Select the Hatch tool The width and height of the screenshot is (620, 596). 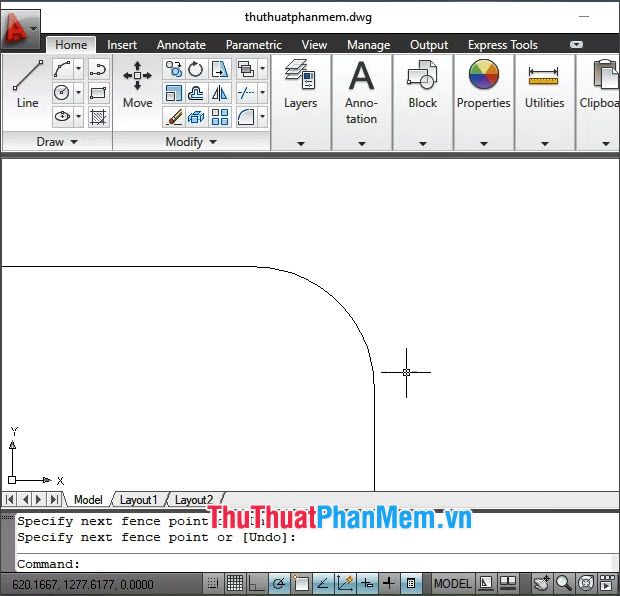[x=98, y=116]
